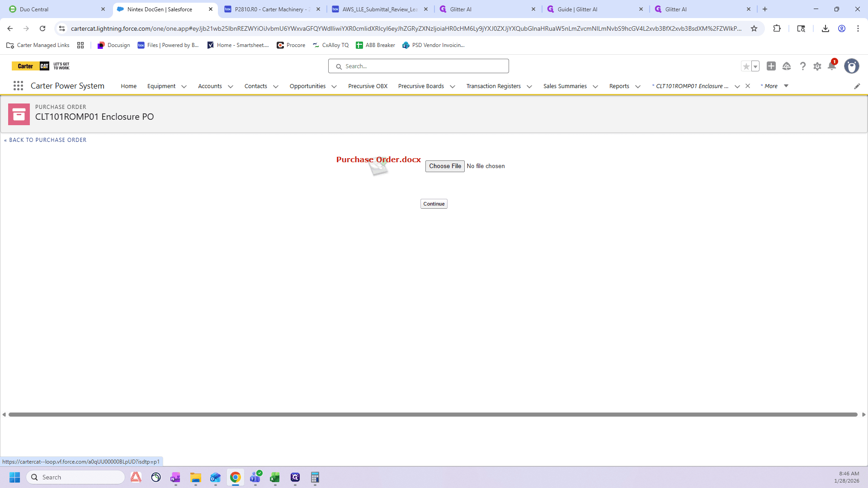Open the Procore bookmark

pyautogui.click(x=291, y=45)
